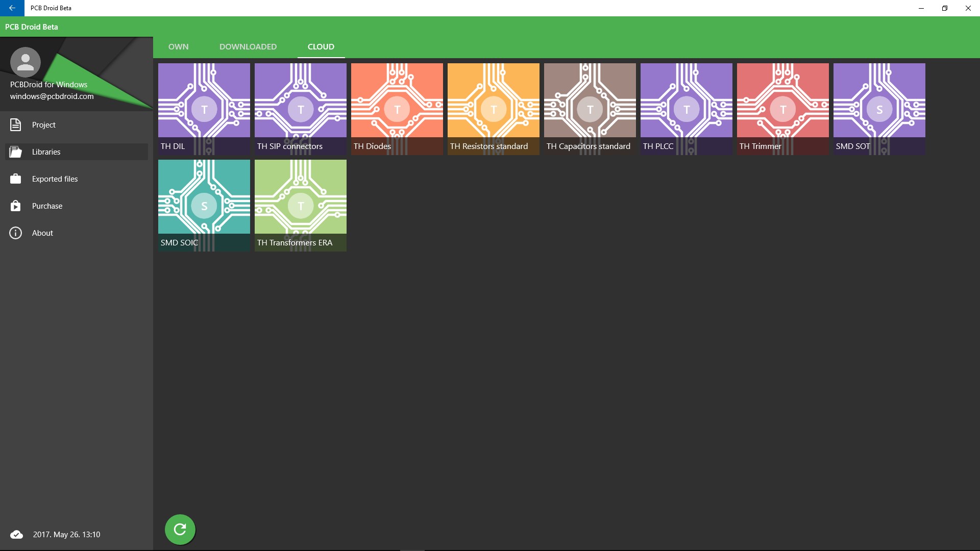Open TH Resistors standard library
The image size is (980, 551).
(493, 109)
